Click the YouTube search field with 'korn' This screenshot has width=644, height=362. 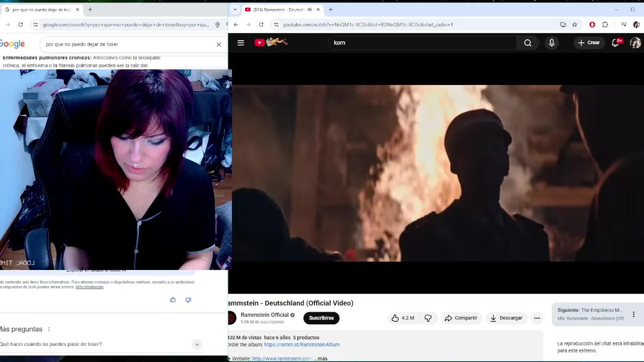pos(423,43)
